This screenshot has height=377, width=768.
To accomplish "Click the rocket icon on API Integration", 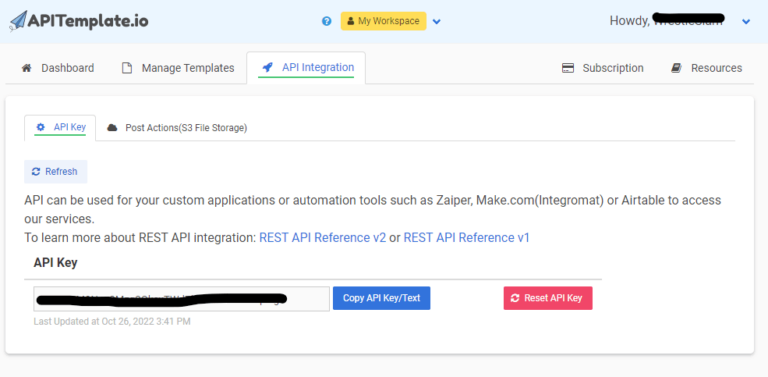I will 267,67.
